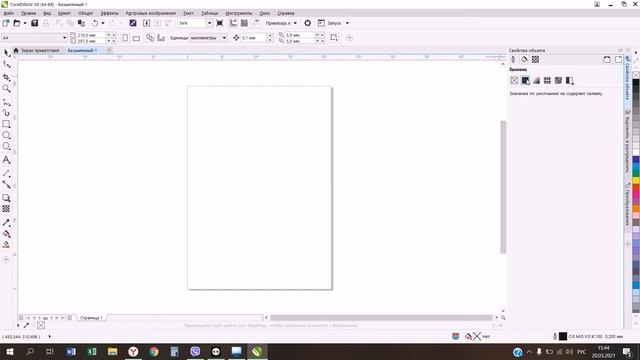Screen dimensions: 640x360
Task: Expand the Snap To dropdown
Action: [x=295, y=23]
